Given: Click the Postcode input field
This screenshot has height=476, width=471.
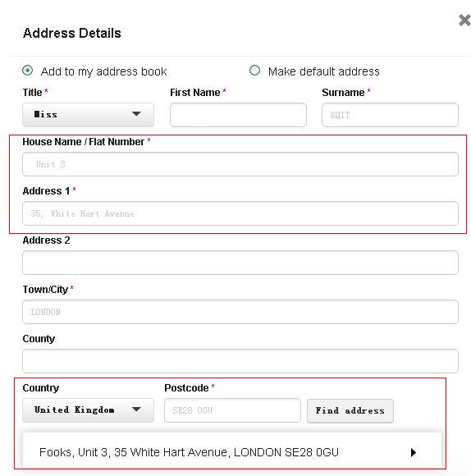Looking at the screenshot, I should click(x=232, y=410).
